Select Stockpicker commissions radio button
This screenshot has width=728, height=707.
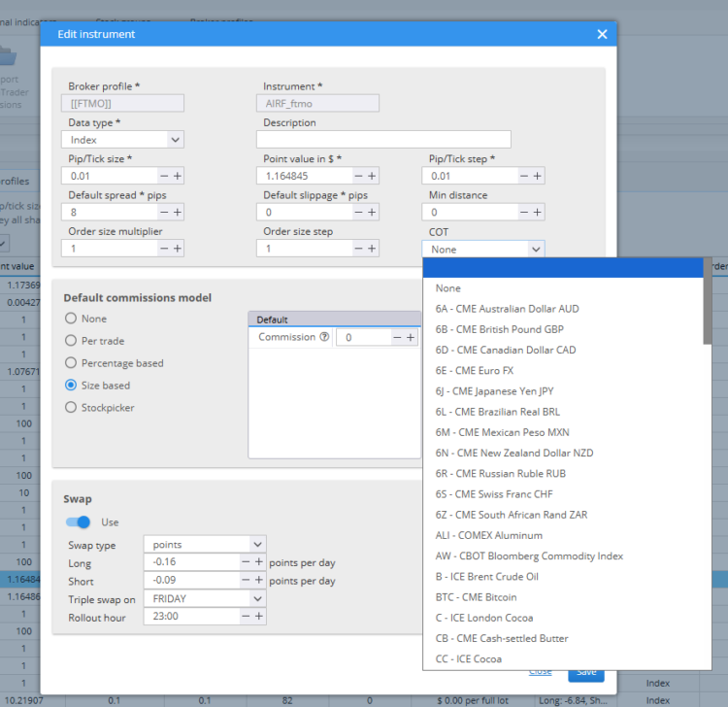(x=71, y=407)
